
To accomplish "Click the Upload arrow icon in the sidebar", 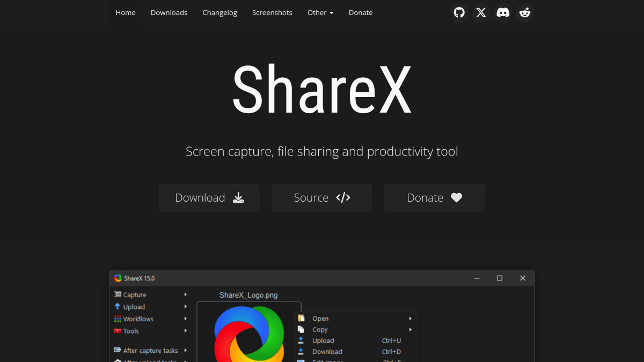I will click(117, 307).
